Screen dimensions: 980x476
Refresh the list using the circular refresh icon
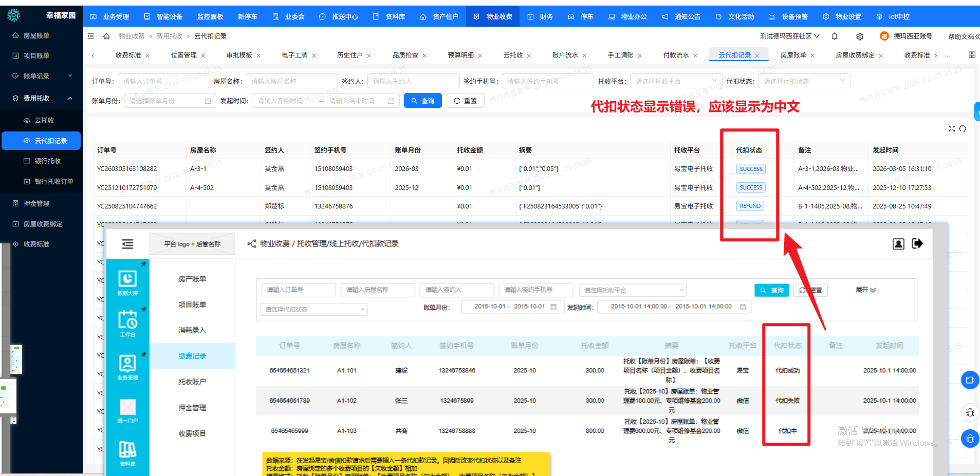[963, 129]
